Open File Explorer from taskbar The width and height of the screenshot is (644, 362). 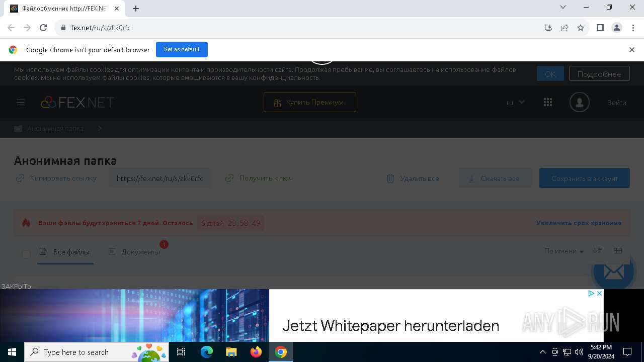tap(231, 352)
